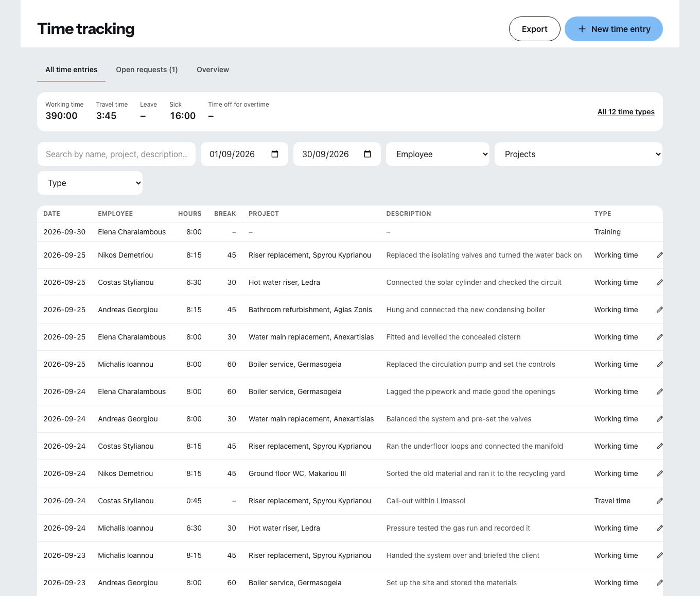Edit the set up the site entry
This screenshot has height=596, width=700.
pyautogui.click(x=659, y=583)
